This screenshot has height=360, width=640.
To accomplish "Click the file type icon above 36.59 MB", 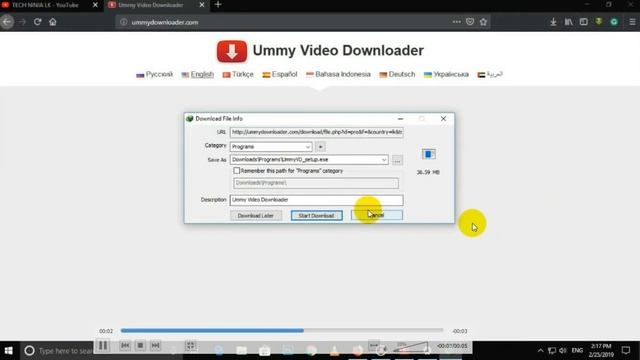I will [x=429, y=154].
